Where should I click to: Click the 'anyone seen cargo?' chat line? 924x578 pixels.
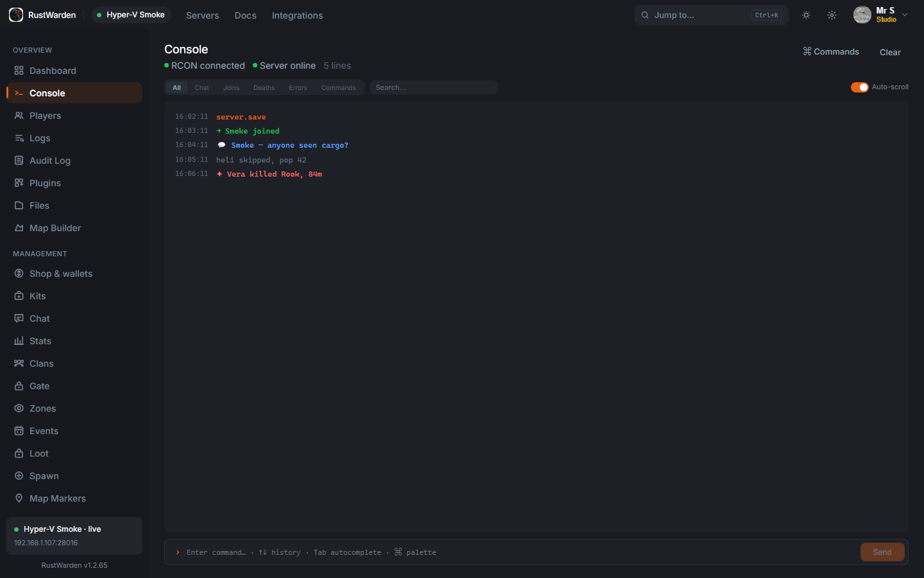coord(308,145)
